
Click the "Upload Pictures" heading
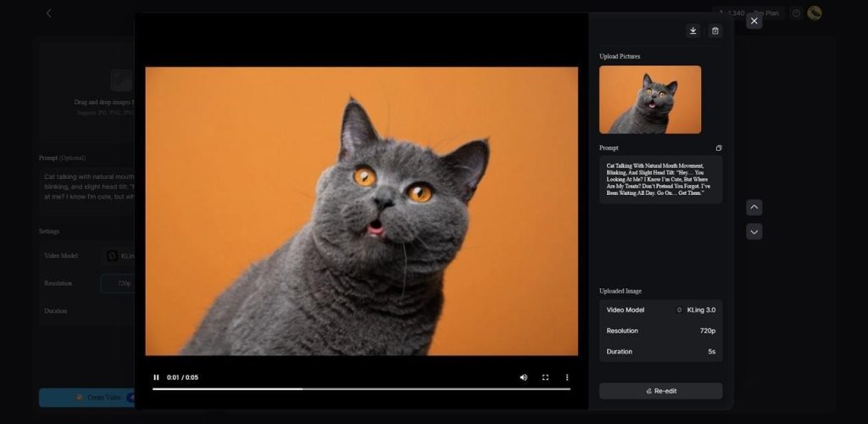coord(620,57)
